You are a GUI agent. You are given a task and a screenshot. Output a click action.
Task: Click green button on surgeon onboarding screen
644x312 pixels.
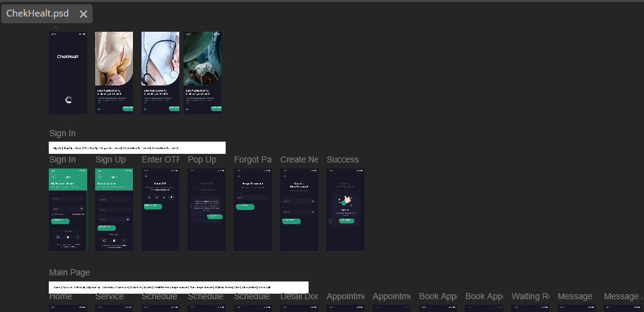coord(216,109)
